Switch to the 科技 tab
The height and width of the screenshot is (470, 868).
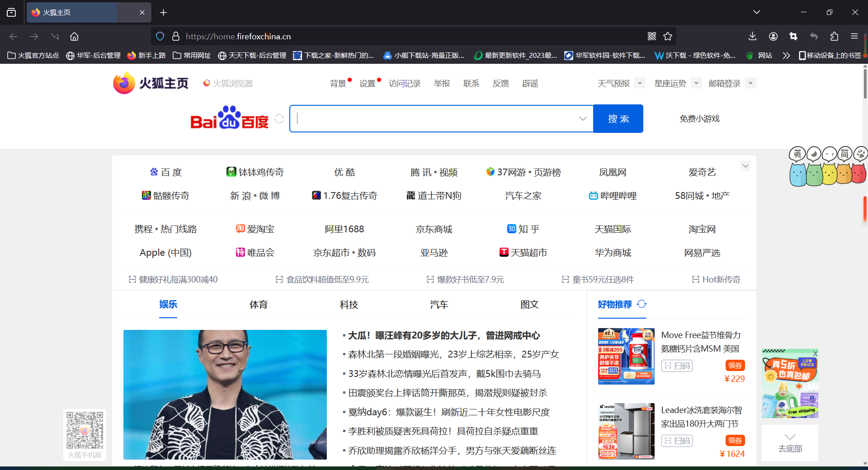pyautogui.click(x=349, y=304)
